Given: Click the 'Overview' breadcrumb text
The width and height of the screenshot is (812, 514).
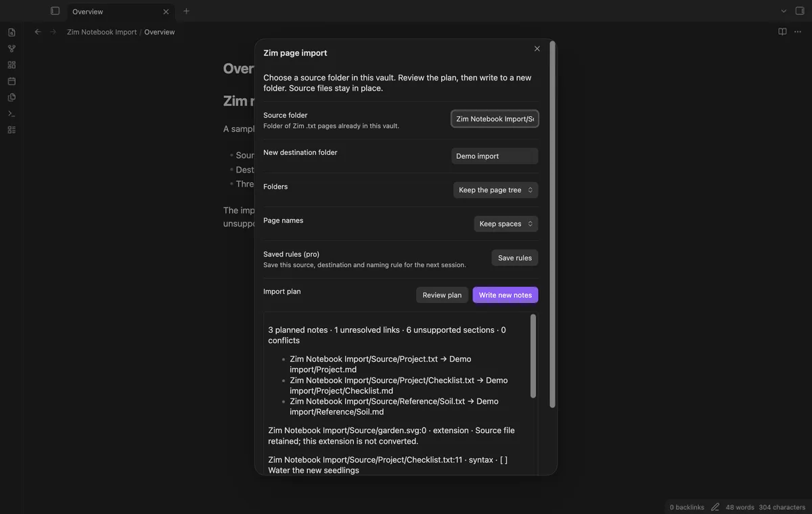Looking at the screenshot, I should click(x=159, y=32).
